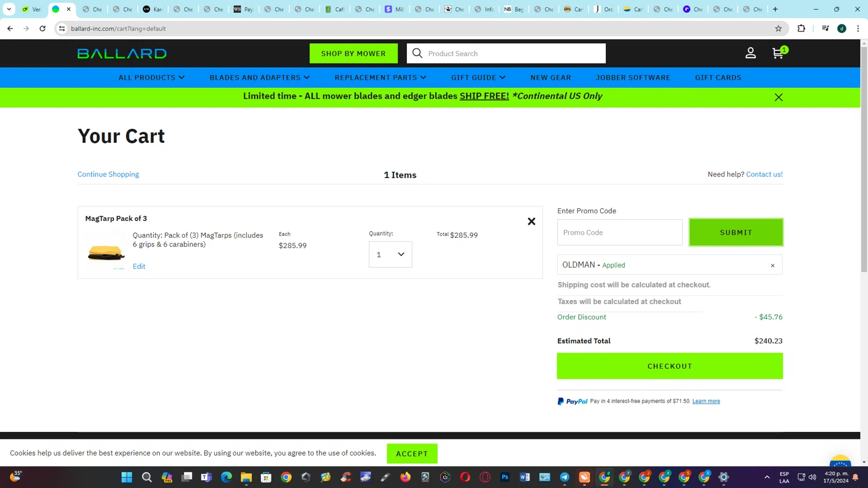This screenshot has width=868, height=488.
Task: Open a new browser tab
Action: [775, 9]
